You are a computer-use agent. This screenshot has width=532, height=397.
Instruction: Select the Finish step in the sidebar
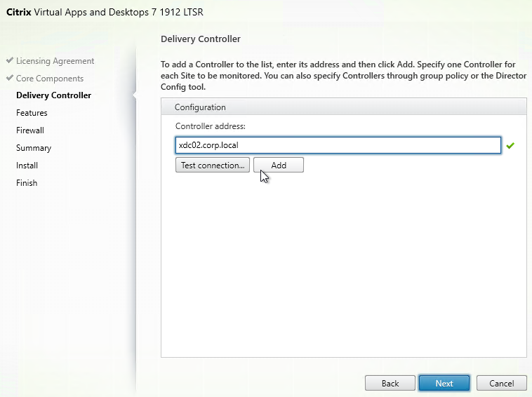click(x=27, y=183)
